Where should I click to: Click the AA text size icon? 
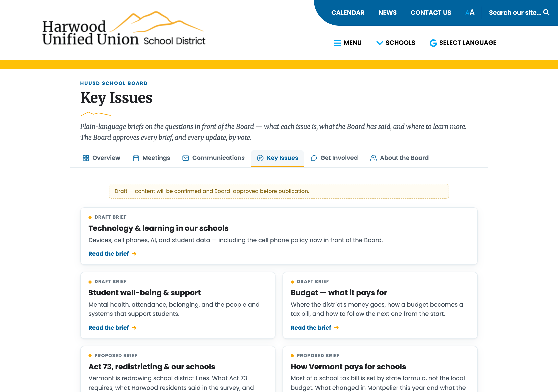470,12
